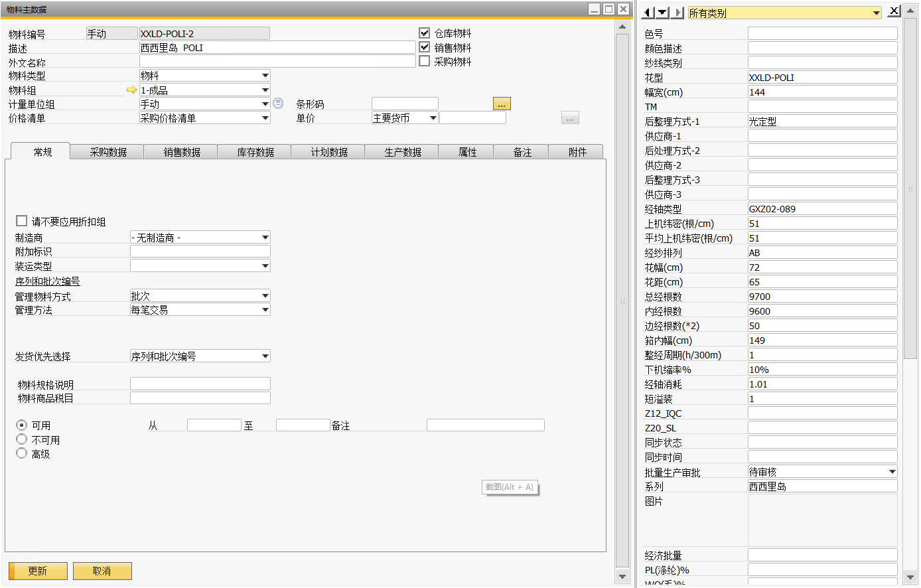Open 计量单位组 dropdown
Image resolution: width=921 pixels, height=588 pixels.
[x=265, y=104]
